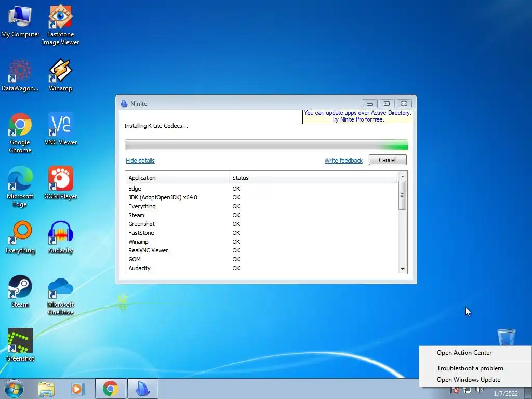Click the list scrollbar up arrow

coord(403,176)
